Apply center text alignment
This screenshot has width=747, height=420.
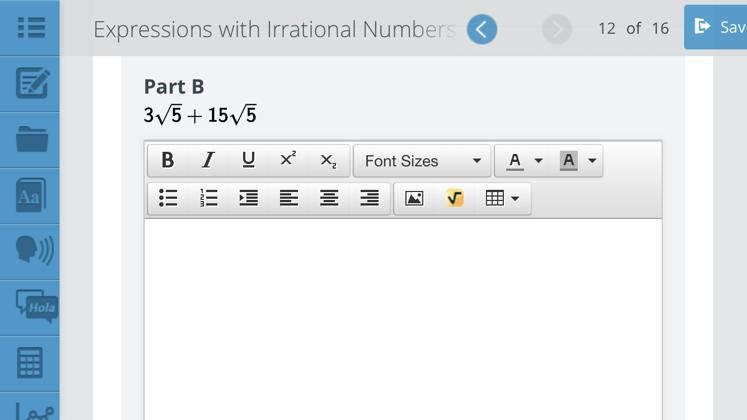[x=329, y=198]
